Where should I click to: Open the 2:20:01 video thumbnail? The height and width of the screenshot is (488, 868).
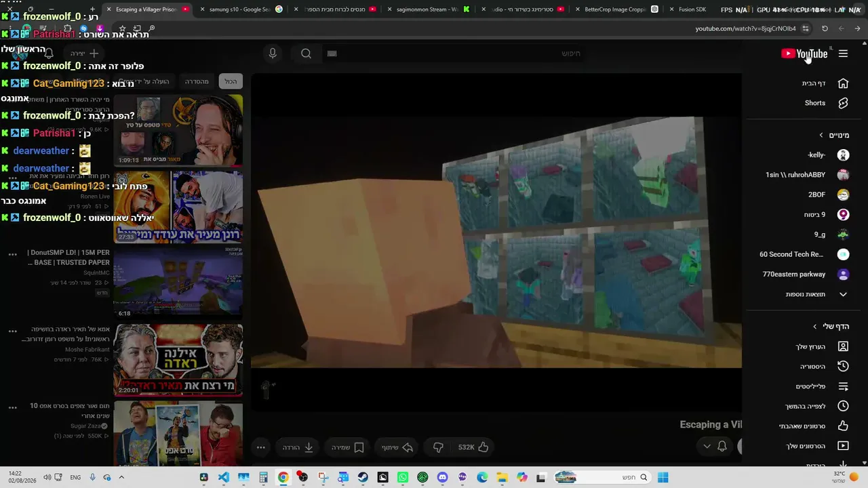click(x=178, y=360)
